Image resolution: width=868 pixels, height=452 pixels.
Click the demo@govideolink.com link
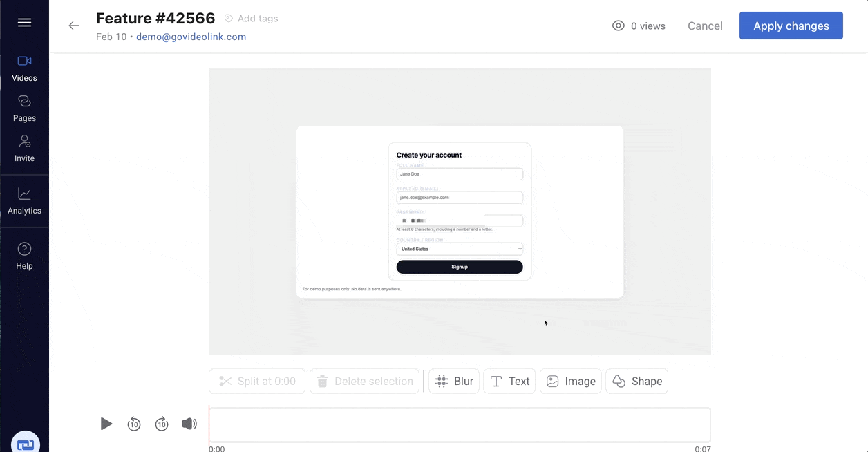[191, 37]
